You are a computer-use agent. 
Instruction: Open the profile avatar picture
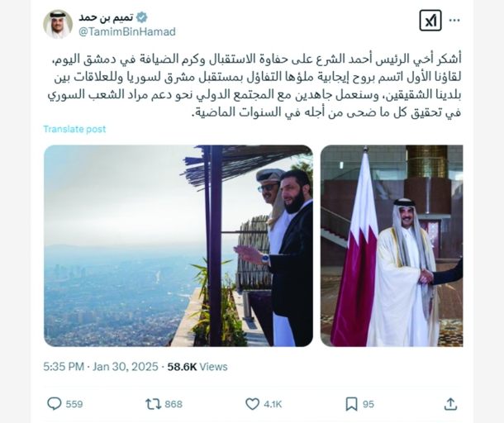[x=58, y=24]
